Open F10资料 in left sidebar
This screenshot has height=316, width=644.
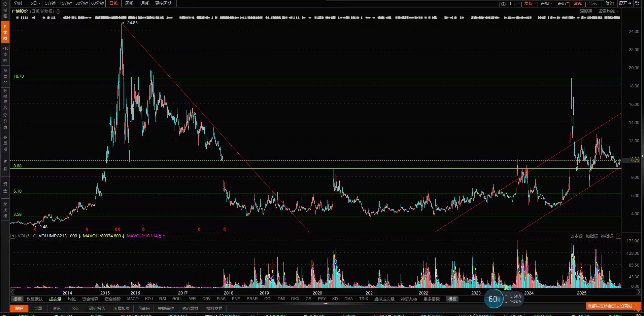pyautogui.click(x=5, y=54)
